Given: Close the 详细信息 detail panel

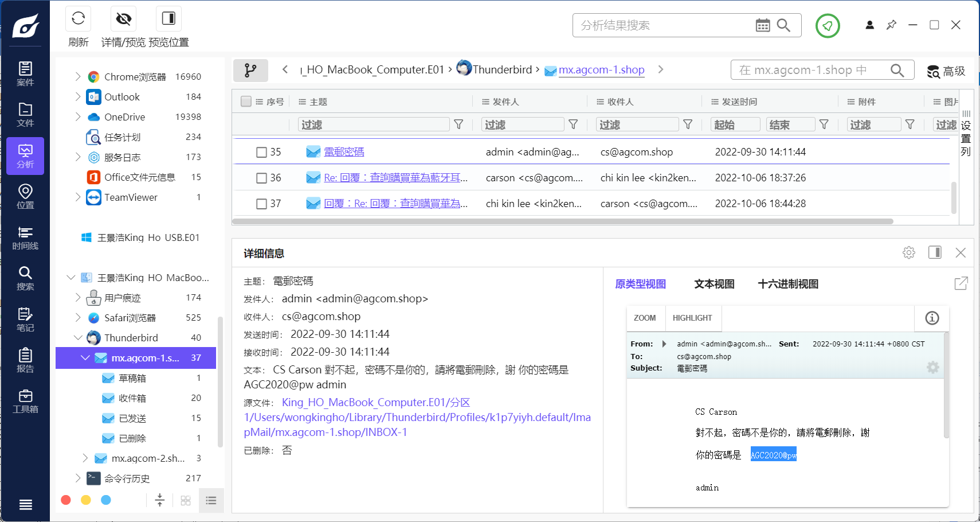Looking at the screenshot, I should pyautogui.click(x=961, y=252).
